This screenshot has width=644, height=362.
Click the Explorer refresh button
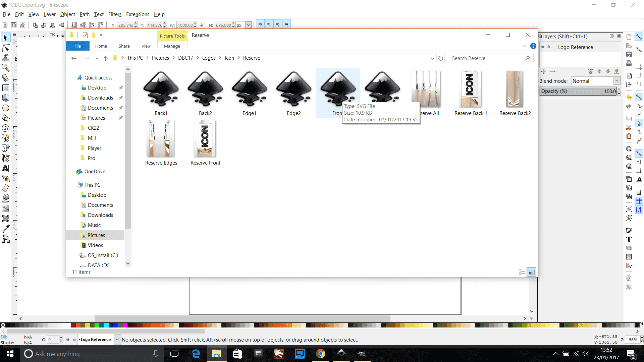click(441, 58)
